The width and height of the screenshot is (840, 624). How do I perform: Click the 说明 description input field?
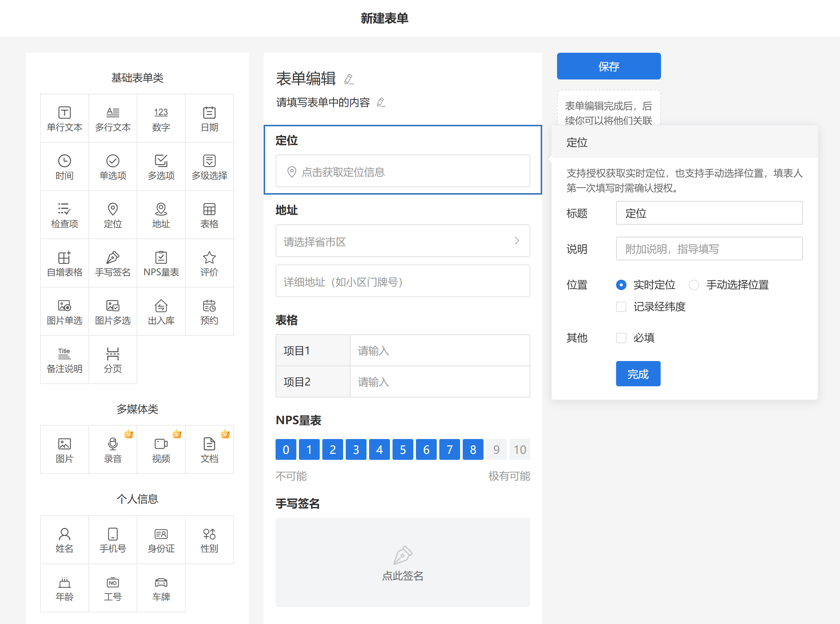709,249
